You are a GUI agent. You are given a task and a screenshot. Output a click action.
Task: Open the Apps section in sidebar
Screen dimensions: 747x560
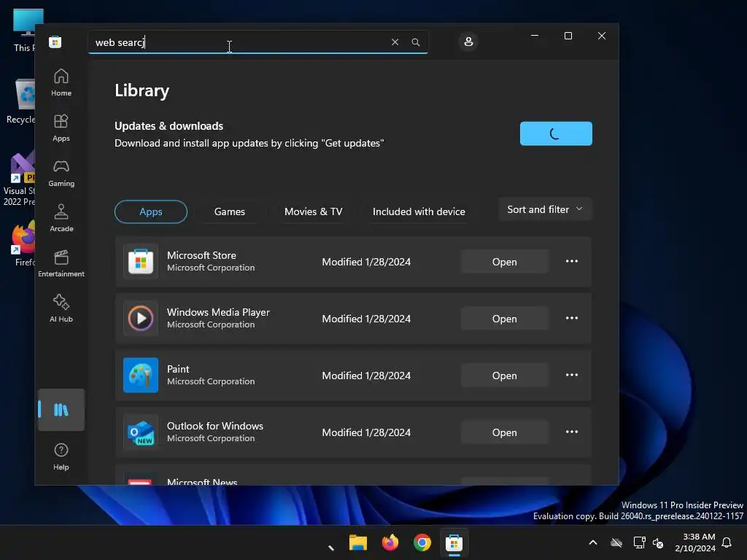point(61,128)
